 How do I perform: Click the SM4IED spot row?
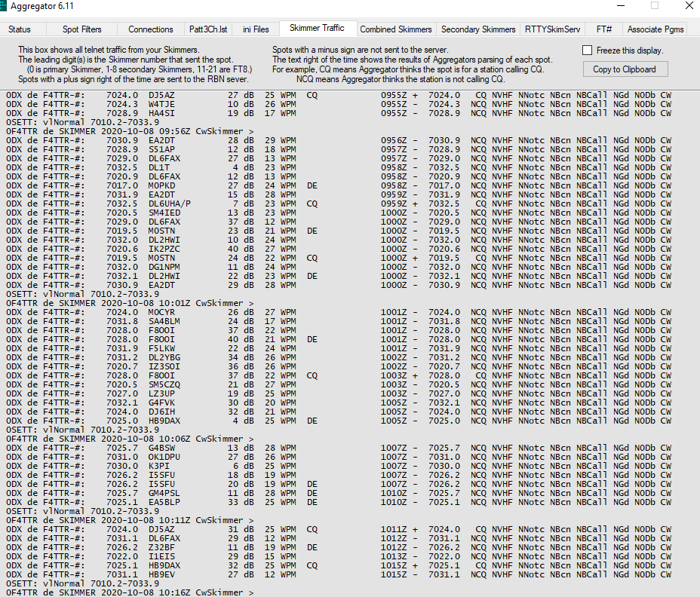pyautogui.click(x=339, y=213)
